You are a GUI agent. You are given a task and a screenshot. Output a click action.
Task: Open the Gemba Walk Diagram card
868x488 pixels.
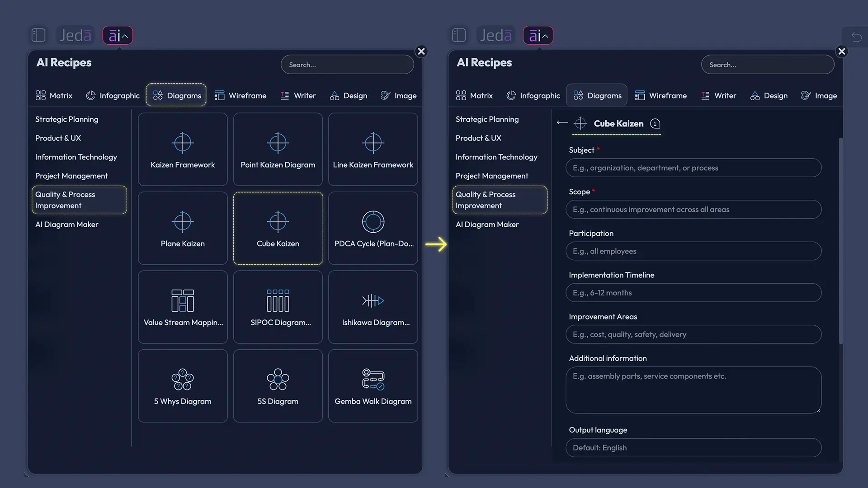(x=373, y=386)
